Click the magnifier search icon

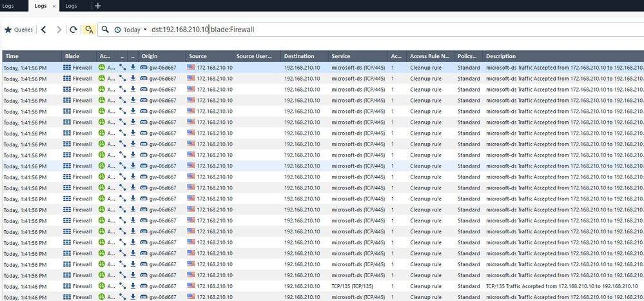pos(105,30)
